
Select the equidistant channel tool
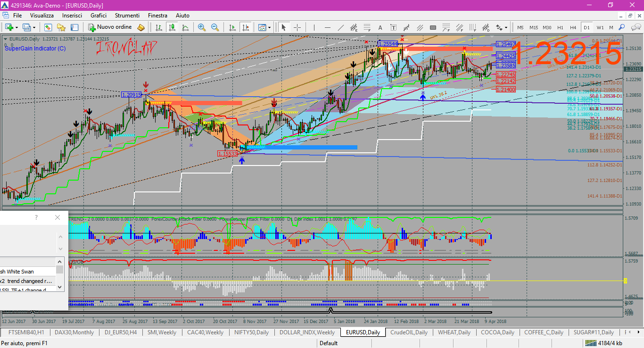[354, 27]
